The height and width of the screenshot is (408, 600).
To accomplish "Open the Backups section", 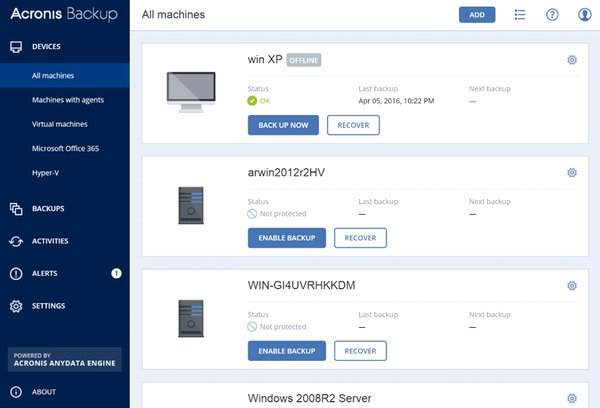I will coord(48,209).
